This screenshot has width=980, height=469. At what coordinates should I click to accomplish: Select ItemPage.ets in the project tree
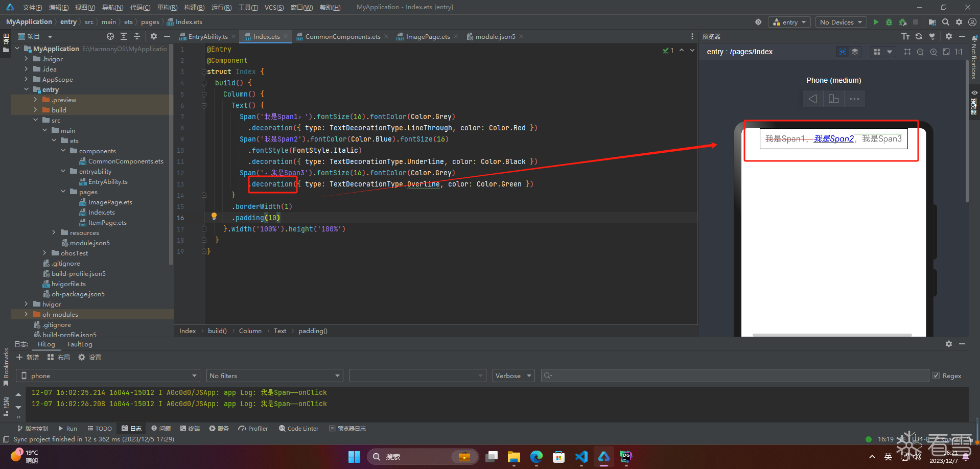107,222
